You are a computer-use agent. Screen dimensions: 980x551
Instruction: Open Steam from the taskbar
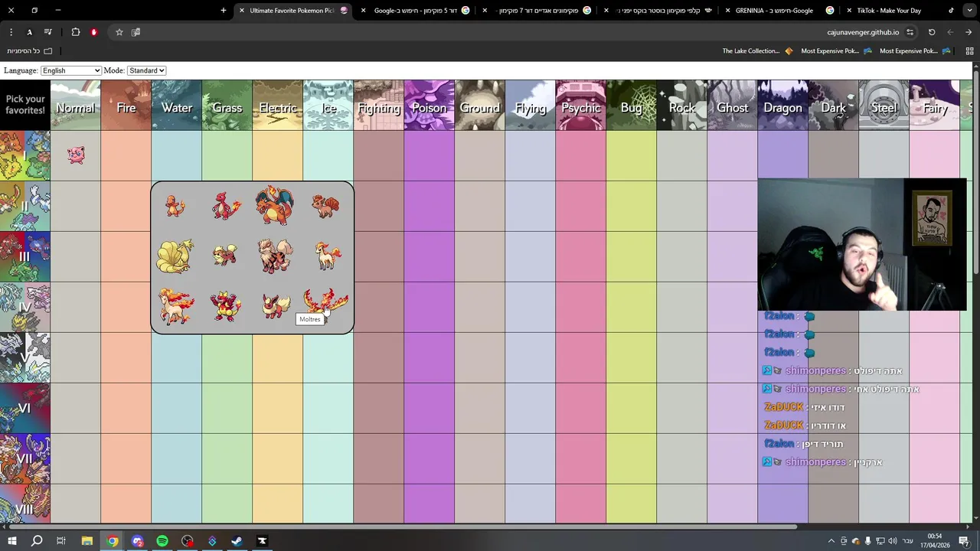237,541
